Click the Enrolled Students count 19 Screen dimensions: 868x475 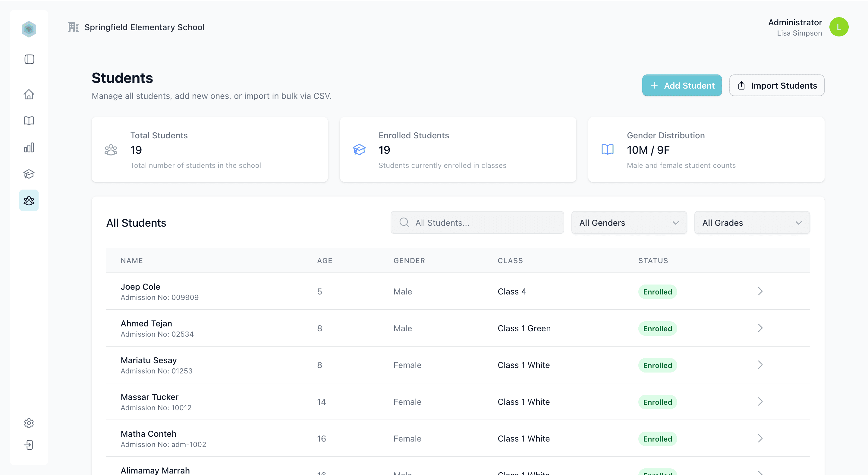(384, 150)
